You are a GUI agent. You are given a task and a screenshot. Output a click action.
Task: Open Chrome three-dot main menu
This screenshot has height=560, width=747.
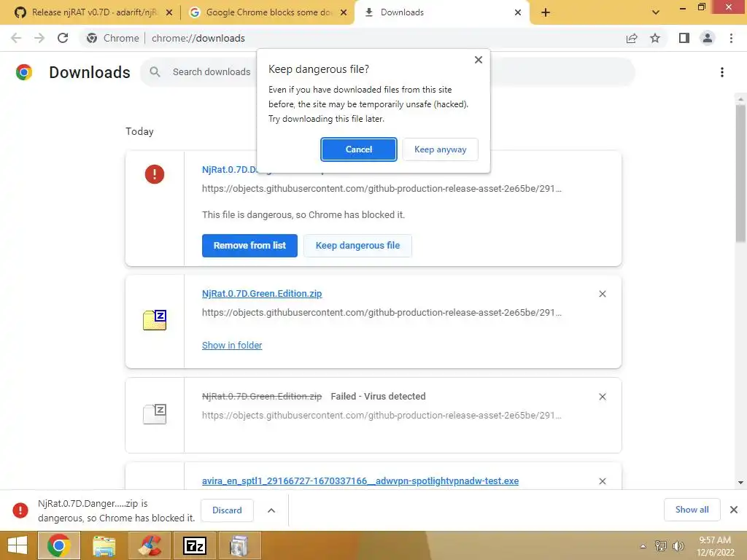pyautogui.click(x=731, y=38)
